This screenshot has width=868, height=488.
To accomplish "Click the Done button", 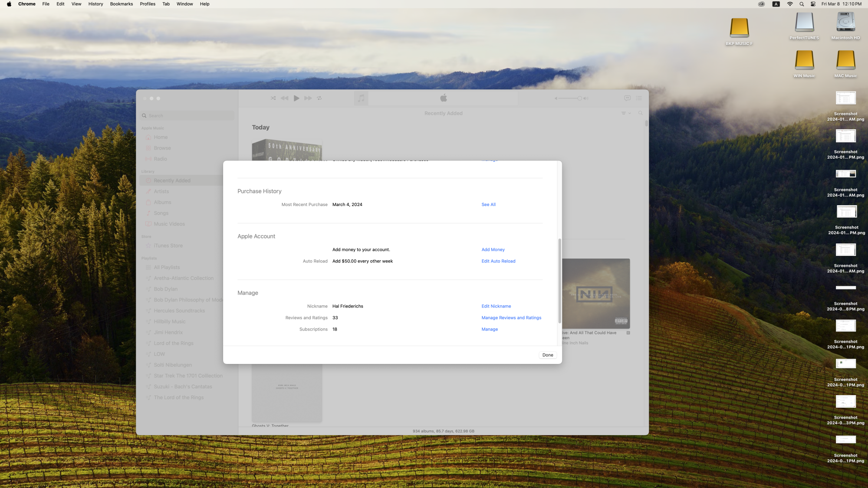I will click(x=548, y=355).
